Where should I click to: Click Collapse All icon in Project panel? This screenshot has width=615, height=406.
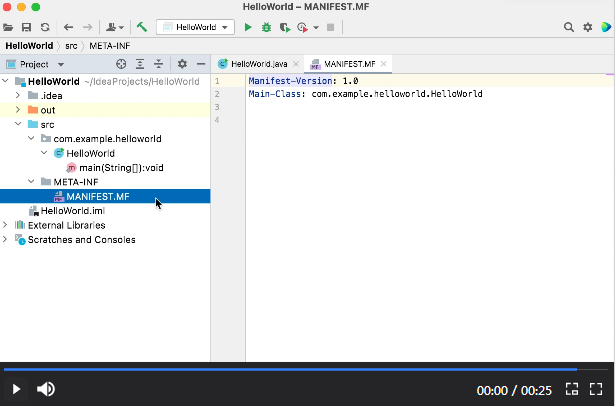coord(158,64)
